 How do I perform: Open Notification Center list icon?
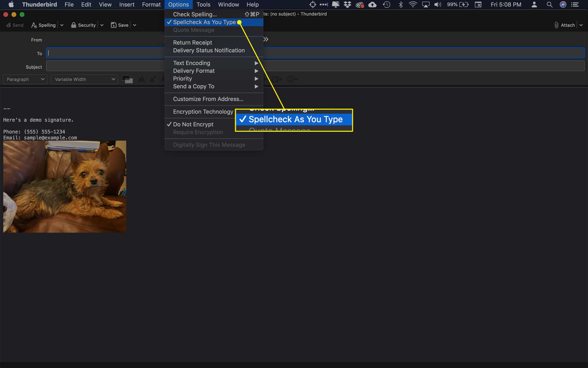pyautogui.click(x=575, y=4)
